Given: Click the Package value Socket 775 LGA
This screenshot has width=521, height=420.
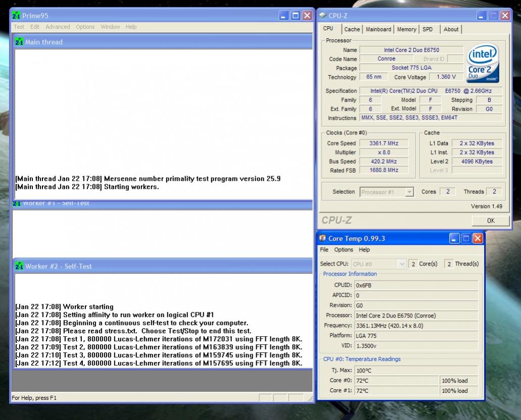Looking at the screenshot, I should pyautogui.click(x=411, y=68).
